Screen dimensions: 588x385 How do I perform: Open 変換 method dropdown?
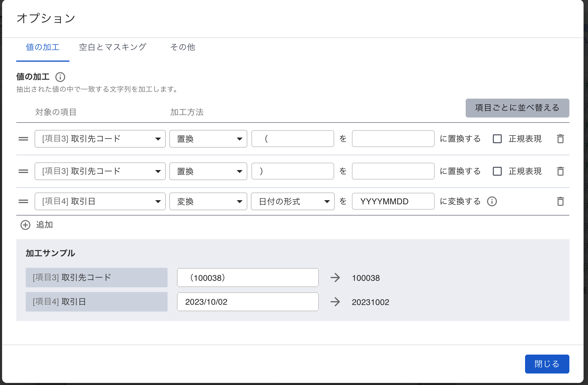pos(208,201)
